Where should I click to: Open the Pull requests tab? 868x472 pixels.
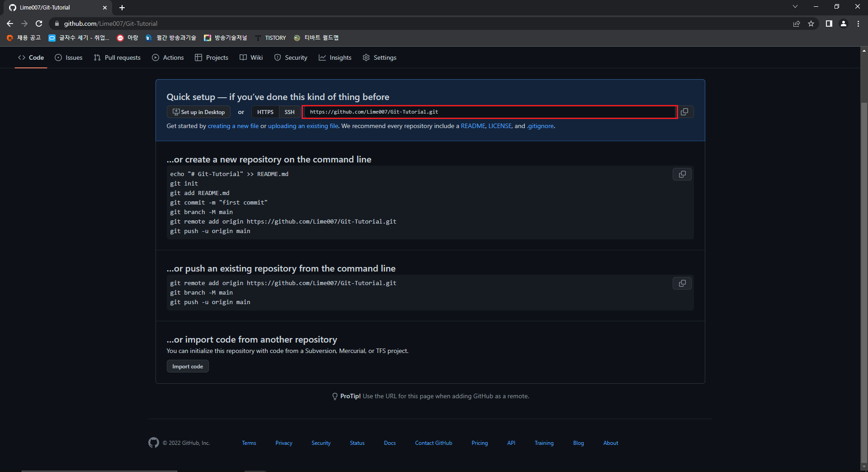coord(117,57)
